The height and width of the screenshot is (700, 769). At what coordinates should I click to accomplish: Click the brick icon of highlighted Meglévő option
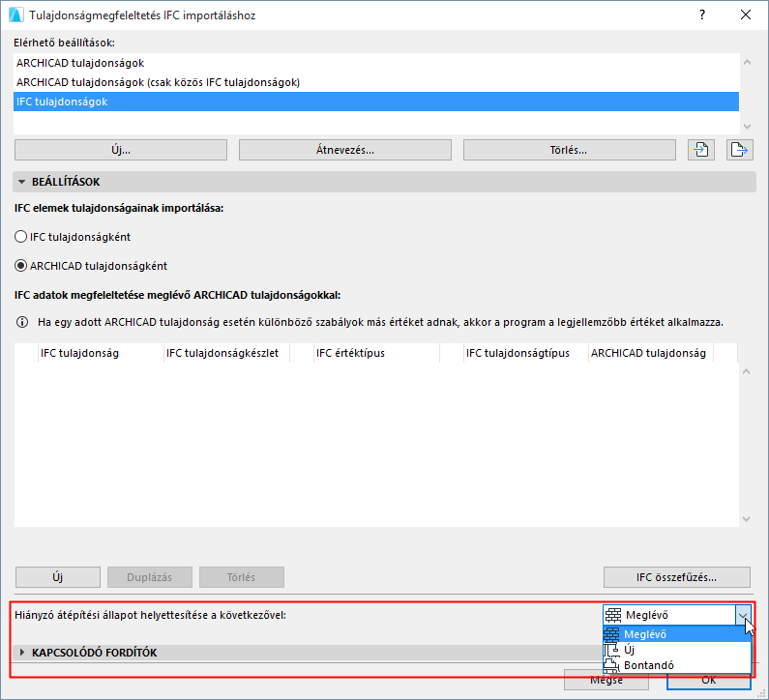[x=611, y=634]
